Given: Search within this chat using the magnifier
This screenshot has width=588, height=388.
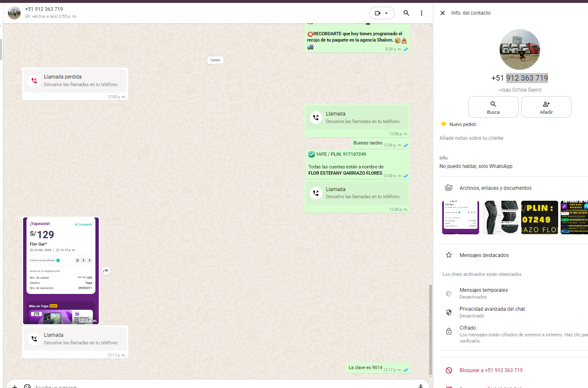Looking at the screenshot, I should [x=406, y=13].
